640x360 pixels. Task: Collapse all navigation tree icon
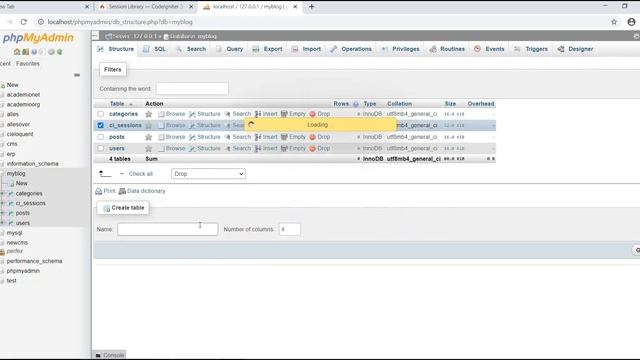77,75
